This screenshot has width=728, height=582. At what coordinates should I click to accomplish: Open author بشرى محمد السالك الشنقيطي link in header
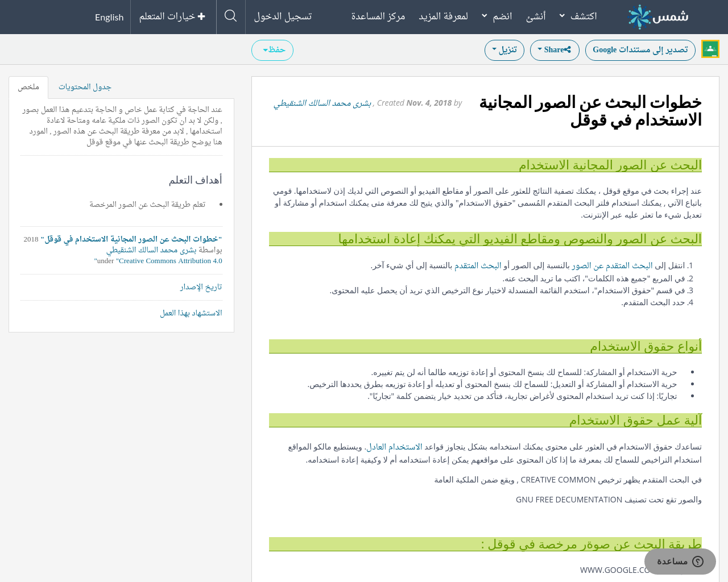(322, 103)
